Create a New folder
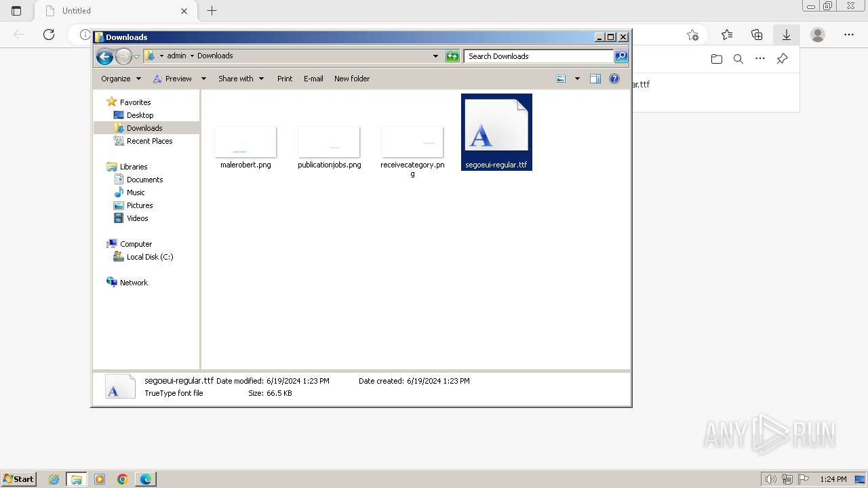 (352, 79)
